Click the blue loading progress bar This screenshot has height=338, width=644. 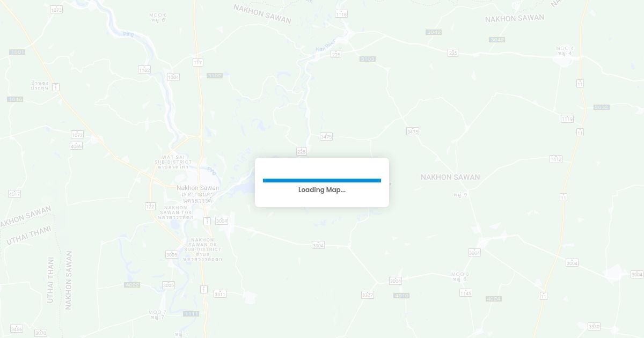(322, 180)
